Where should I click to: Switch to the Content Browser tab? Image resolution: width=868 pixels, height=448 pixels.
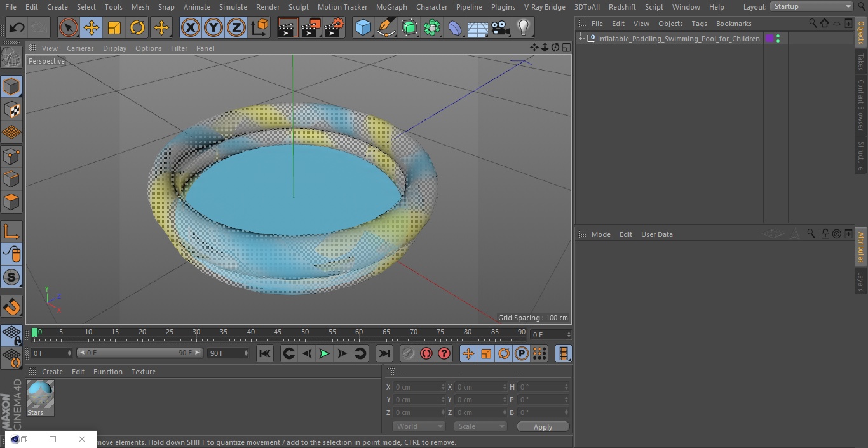(x=861, y=104)
